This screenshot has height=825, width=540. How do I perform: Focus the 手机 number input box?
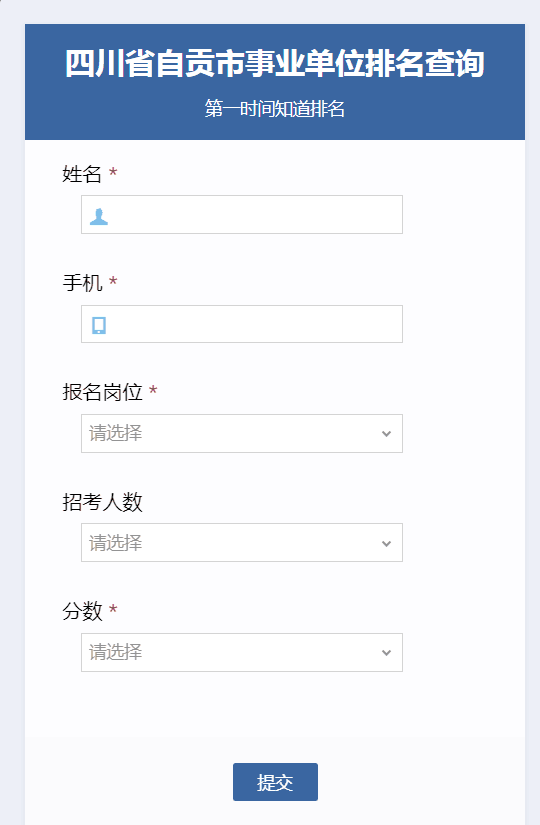[x=242, y=324]
